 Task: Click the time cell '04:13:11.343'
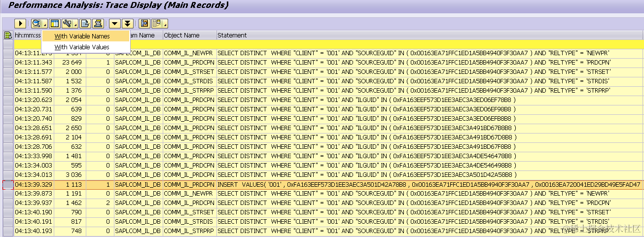(34, 63)
